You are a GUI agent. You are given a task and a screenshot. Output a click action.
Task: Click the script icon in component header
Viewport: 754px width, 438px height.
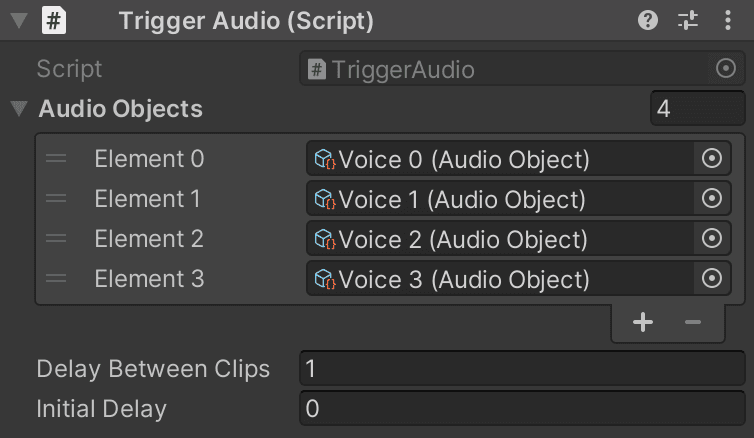(54, 21)
